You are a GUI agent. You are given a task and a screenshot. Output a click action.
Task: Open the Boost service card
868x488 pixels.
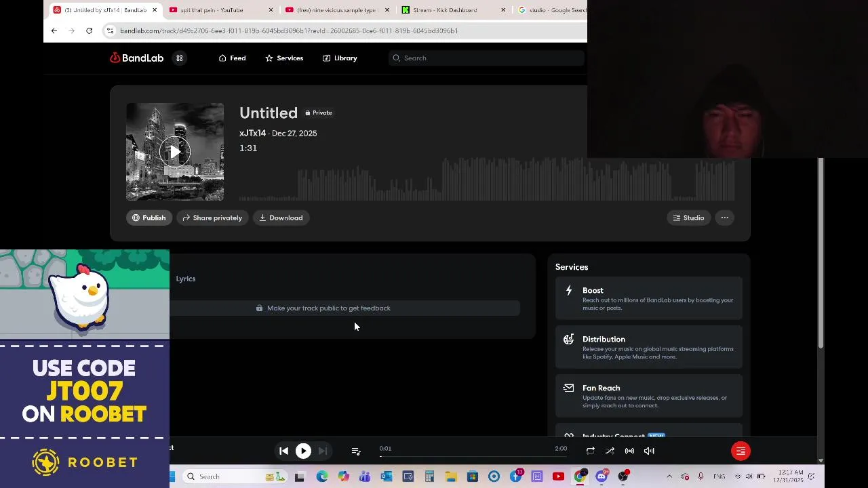(649, 298)
